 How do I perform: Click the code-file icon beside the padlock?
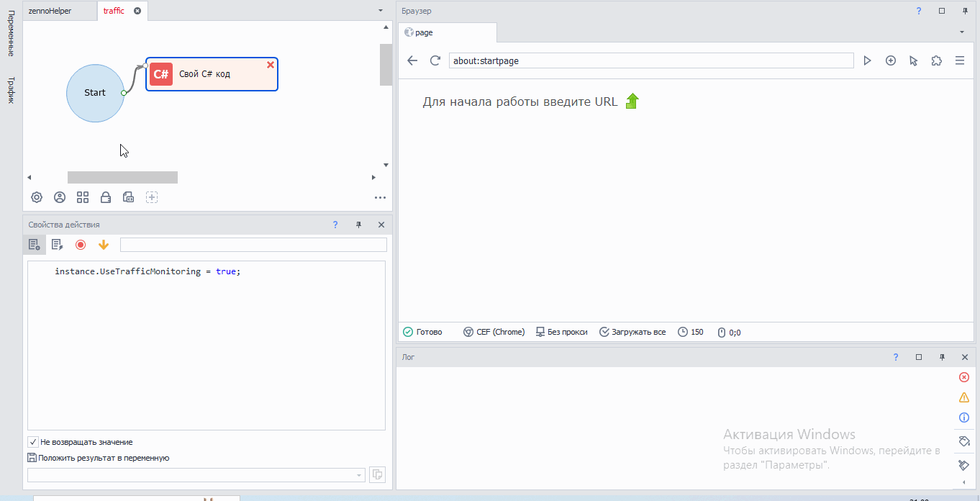click(129, 197)
